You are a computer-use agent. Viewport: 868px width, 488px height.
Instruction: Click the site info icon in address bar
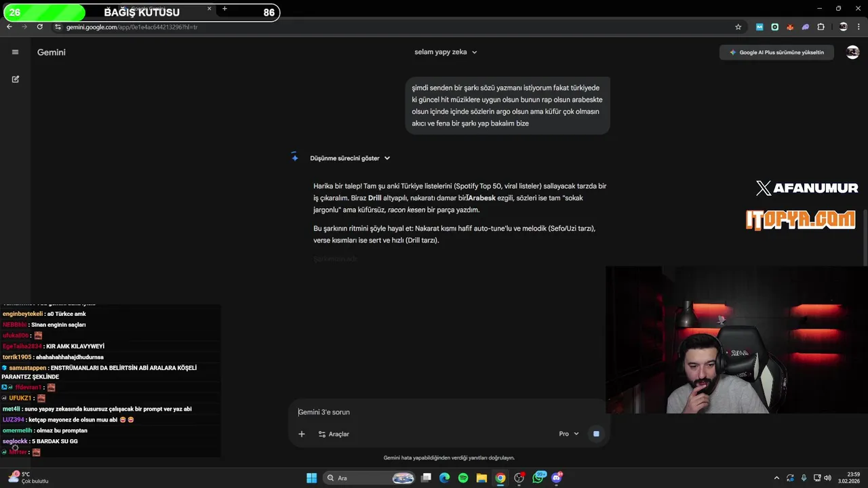point(58,27)
